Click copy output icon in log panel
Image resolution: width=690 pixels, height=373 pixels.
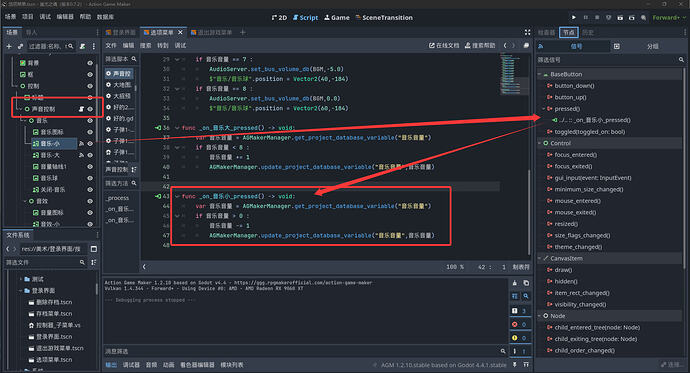coord(526,283)
